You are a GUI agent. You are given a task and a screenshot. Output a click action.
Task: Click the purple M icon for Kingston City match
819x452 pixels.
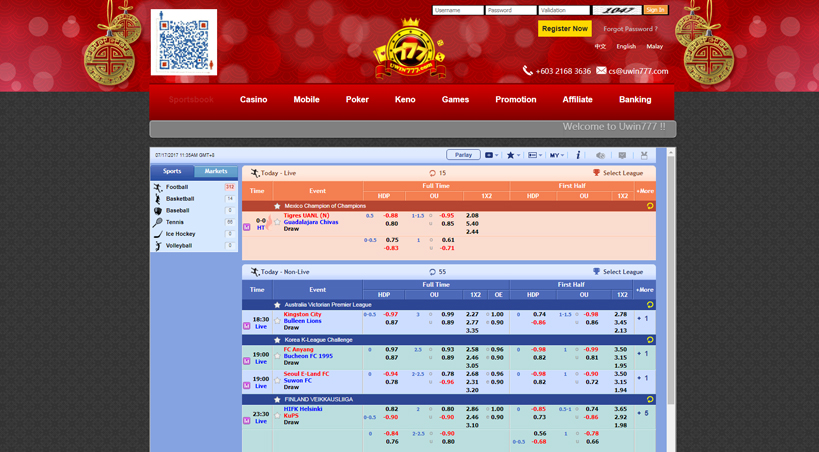click(x=247, y=326)
